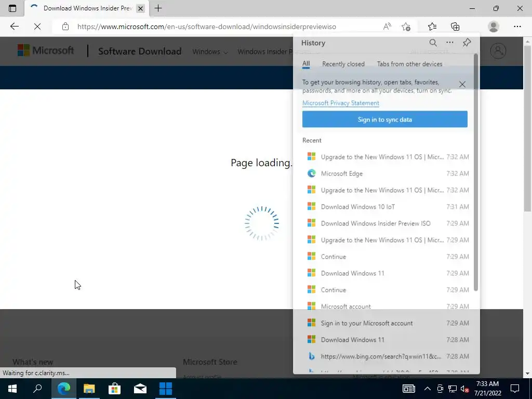Viewport: 532px width, 399px height.
Task: Open a new tab with plus button
Action: point(158,8)
